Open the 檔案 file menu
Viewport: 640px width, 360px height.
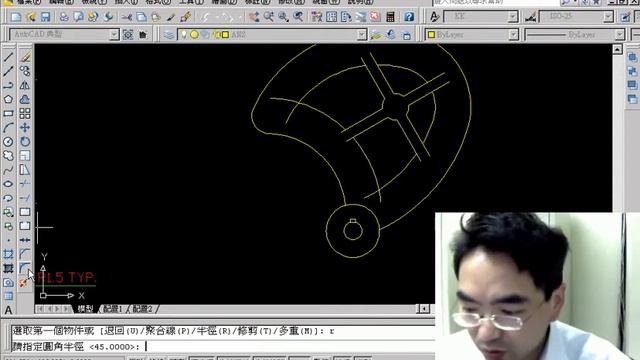point(28,2)
